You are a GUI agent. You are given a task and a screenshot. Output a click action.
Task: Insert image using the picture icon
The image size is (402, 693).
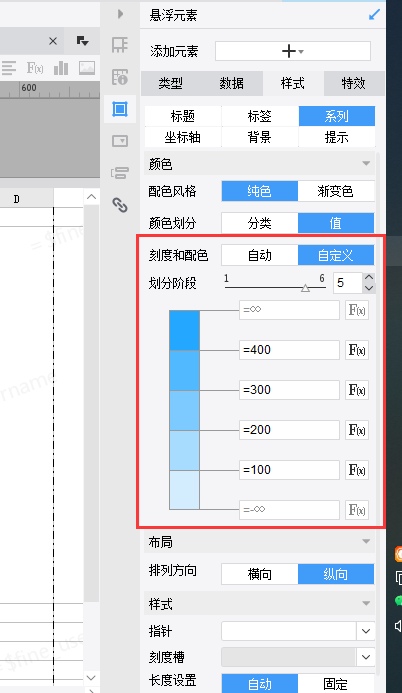point(87,68)
